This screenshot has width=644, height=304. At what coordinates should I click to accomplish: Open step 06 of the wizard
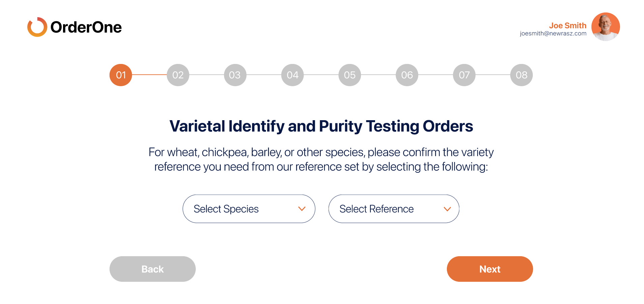[407, 75]
